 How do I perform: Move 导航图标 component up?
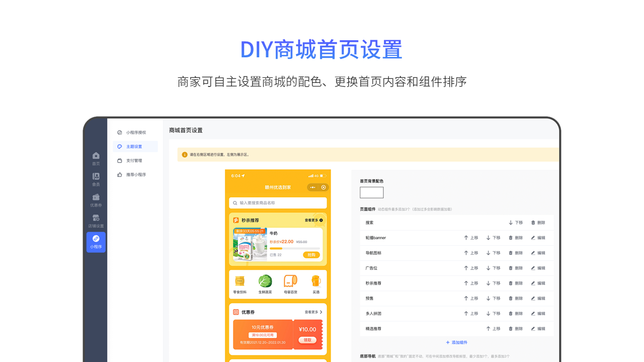point(471,253)
